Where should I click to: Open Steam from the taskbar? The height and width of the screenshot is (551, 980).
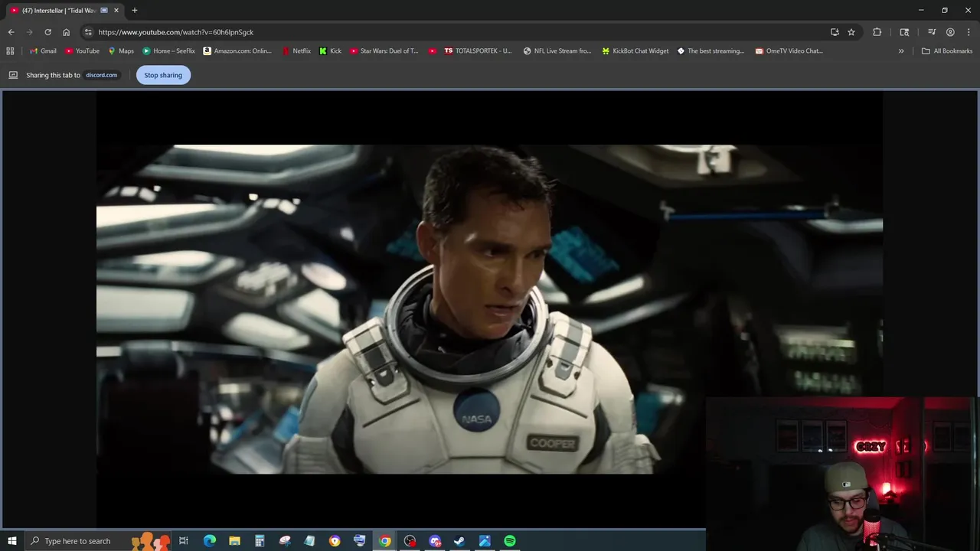pos(459,541)
